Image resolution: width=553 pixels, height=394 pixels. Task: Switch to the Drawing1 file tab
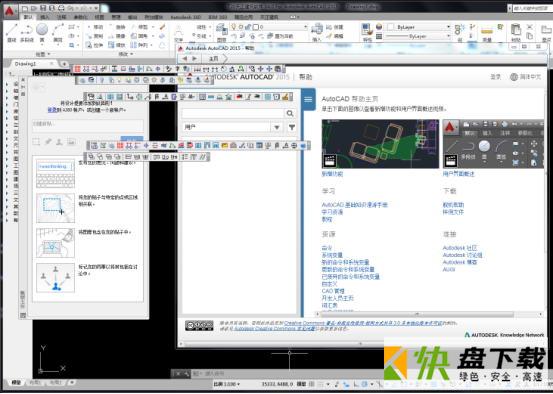26,64
